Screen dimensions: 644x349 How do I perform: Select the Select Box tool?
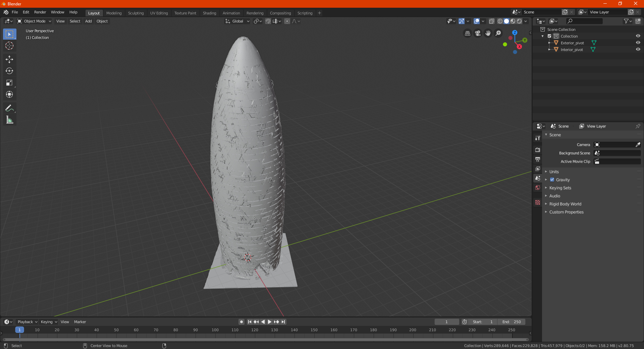(x=9, y=34)
